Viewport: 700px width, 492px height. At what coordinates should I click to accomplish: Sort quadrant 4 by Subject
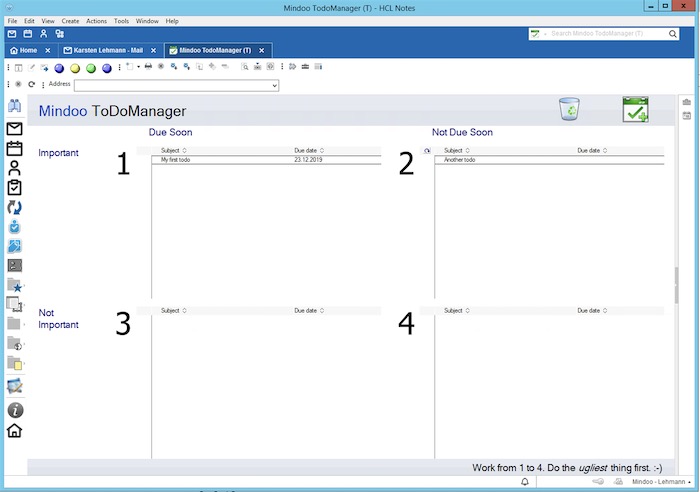[457, 310]
